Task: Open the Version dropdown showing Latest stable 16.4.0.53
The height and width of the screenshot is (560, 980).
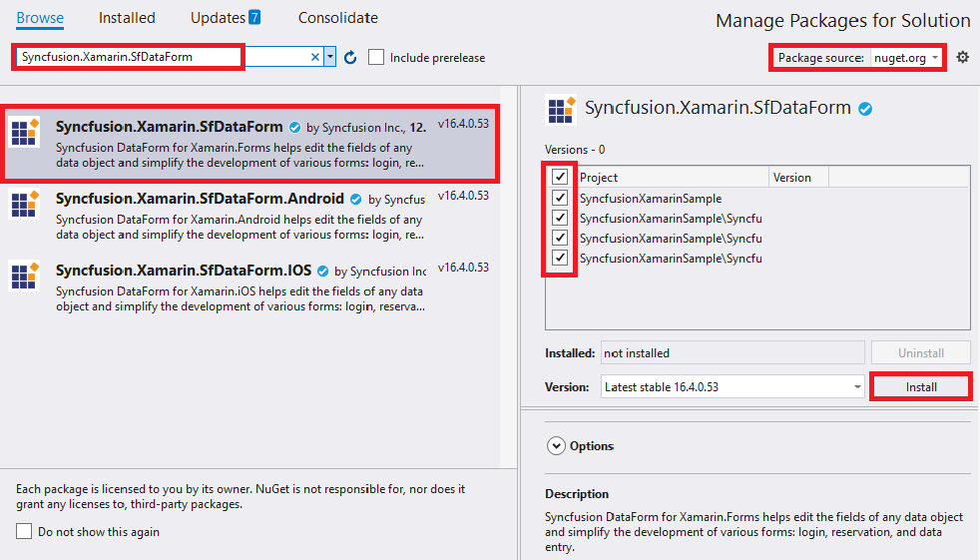Action: (x=733, y=386)
